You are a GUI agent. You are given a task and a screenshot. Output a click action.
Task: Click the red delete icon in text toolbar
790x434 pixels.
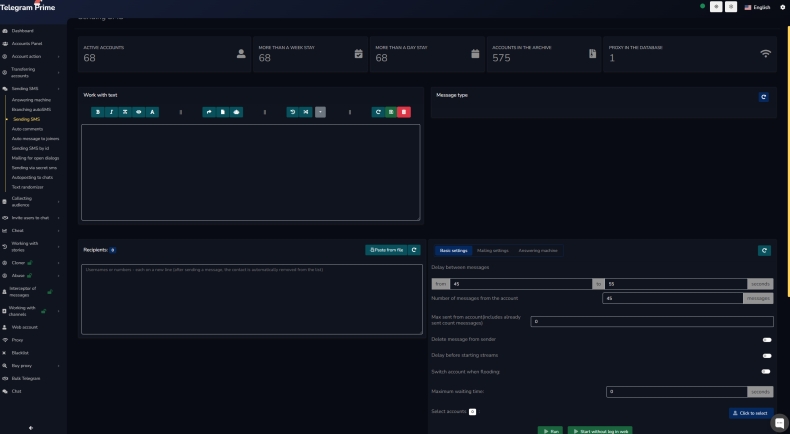[x=404, y=112]
